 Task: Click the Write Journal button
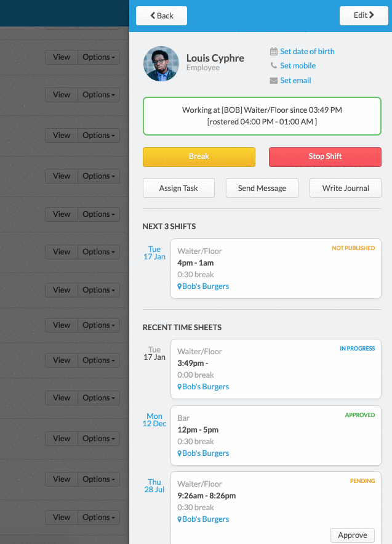(x=345, y=189)
